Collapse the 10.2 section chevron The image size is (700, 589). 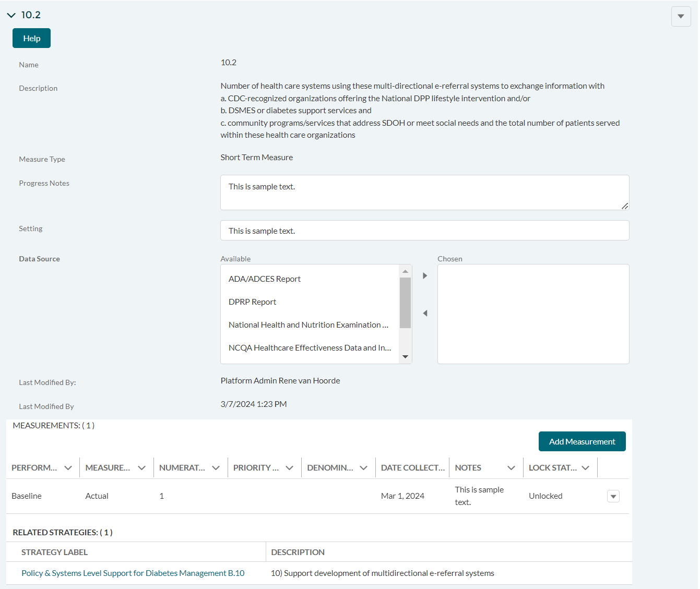11,15
